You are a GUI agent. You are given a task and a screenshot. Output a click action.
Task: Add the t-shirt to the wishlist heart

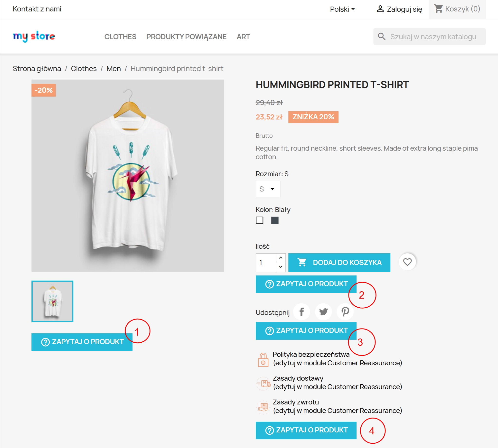(x=407, y=262)
